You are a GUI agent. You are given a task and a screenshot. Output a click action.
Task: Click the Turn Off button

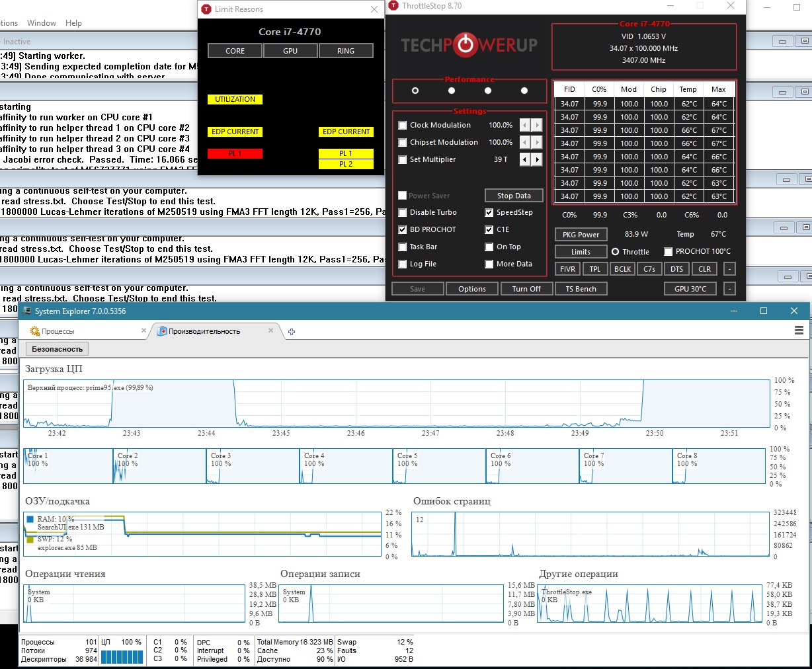point(526,289)
